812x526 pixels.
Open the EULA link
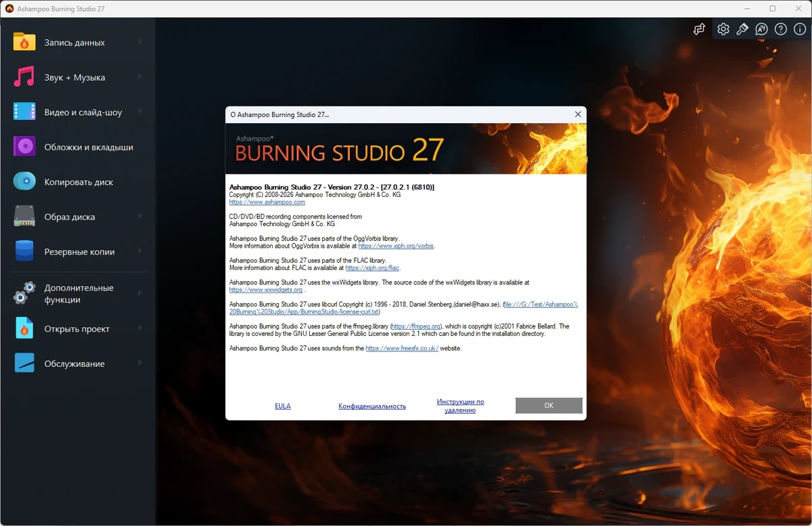click(283, 406)
